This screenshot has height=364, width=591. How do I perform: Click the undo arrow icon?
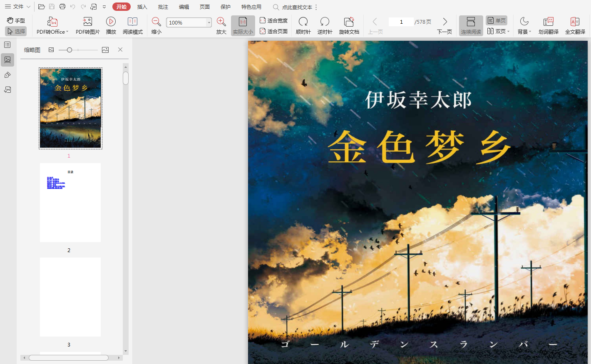pos(73,7)
